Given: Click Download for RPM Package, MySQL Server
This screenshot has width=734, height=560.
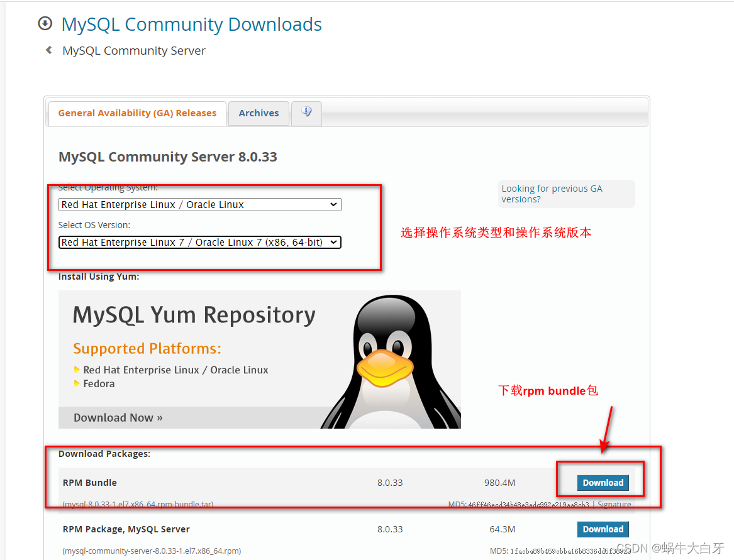Looking at the screenshot, I should [x=603, y=529].
